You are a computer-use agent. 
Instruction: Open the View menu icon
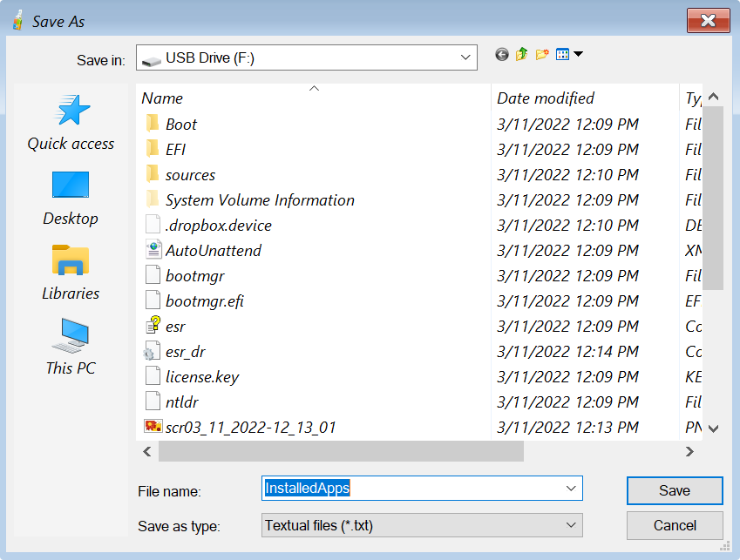[567, 55]
